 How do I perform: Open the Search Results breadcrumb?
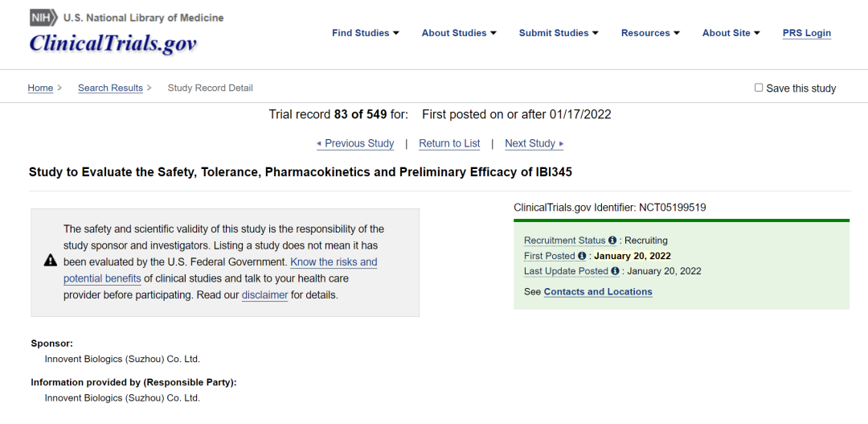click(x=110, y=88)
